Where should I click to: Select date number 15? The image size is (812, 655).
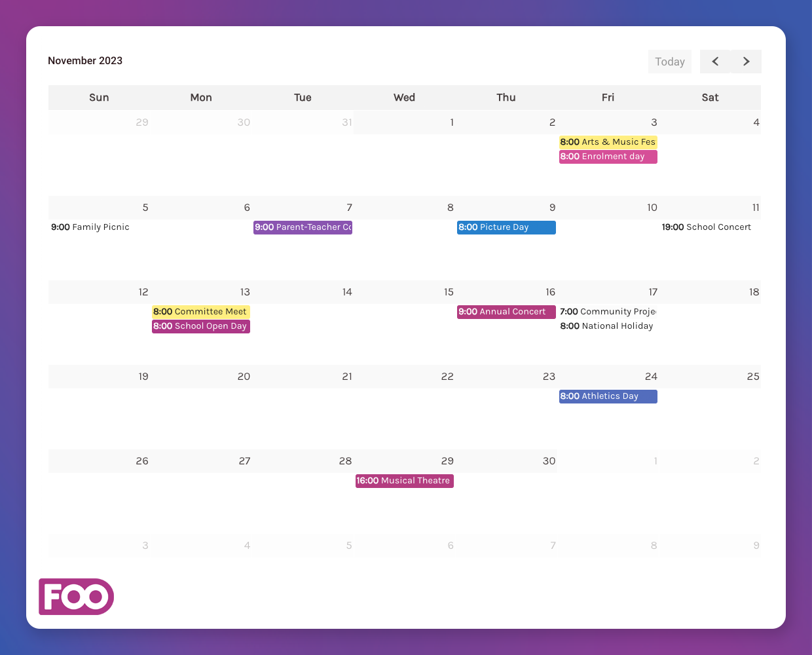(449, 292)
